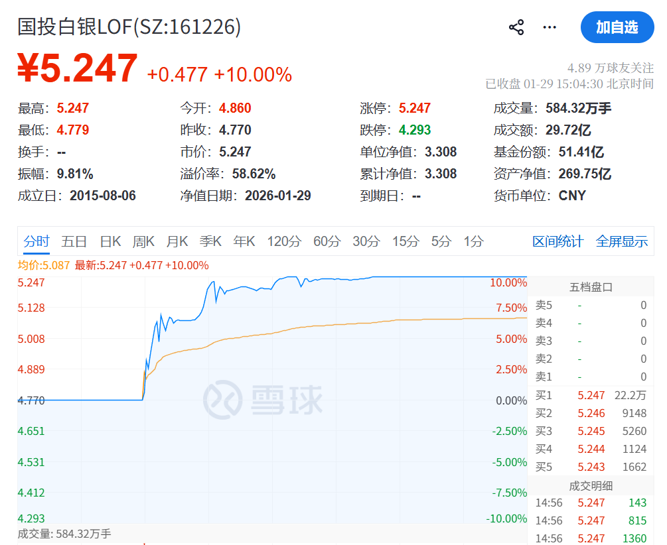The width and height of the screenshot is (667, 545).
Task: Show the 120分 interval chart
Action: tap(284, 241)
